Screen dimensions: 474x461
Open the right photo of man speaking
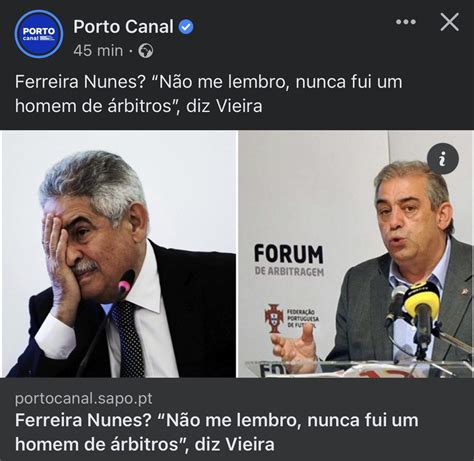coord(355,254)
